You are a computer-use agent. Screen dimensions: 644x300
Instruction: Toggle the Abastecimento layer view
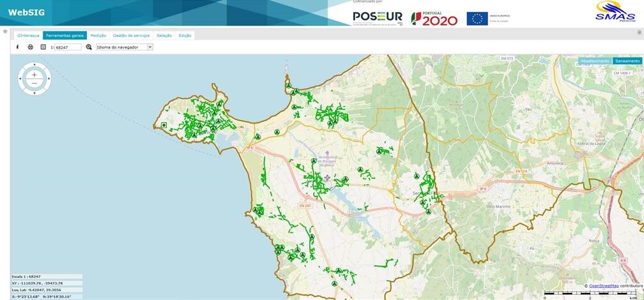click(x=594, y=61)
